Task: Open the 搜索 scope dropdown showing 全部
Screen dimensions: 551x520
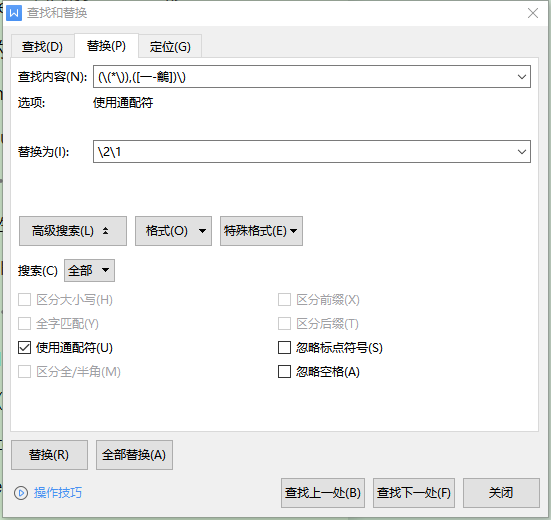Action: 89,271
